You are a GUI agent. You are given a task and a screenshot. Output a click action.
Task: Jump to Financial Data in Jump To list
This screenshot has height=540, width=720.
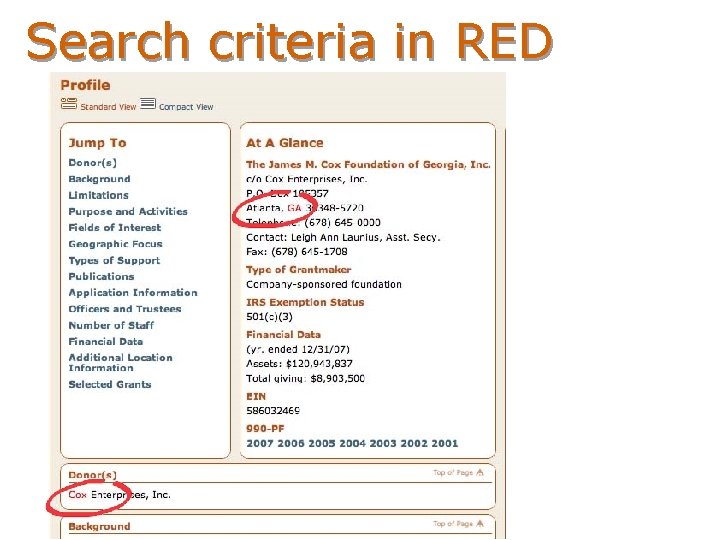pyautogui.click(x=105, y=341)
